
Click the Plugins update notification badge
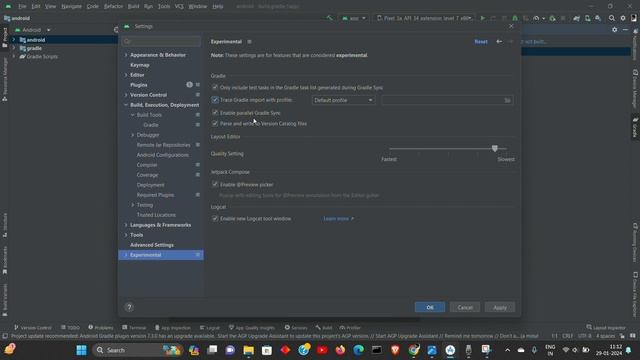[x=189, y=85]
